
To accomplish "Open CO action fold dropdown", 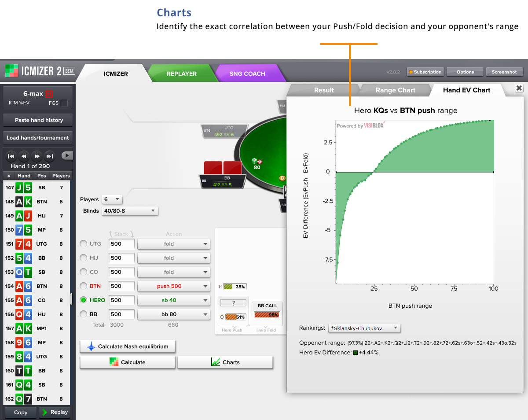I will click(x=174, y=272).
